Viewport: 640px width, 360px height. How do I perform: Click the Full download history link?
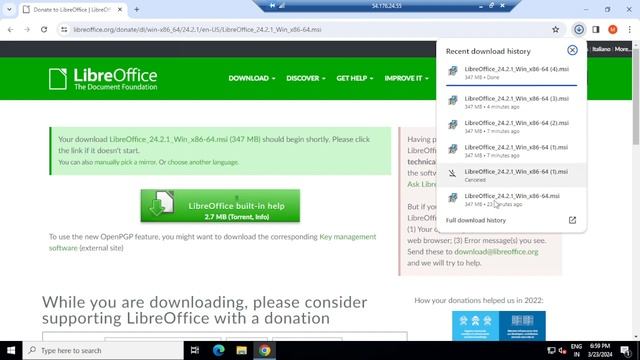tap(476, 220)
